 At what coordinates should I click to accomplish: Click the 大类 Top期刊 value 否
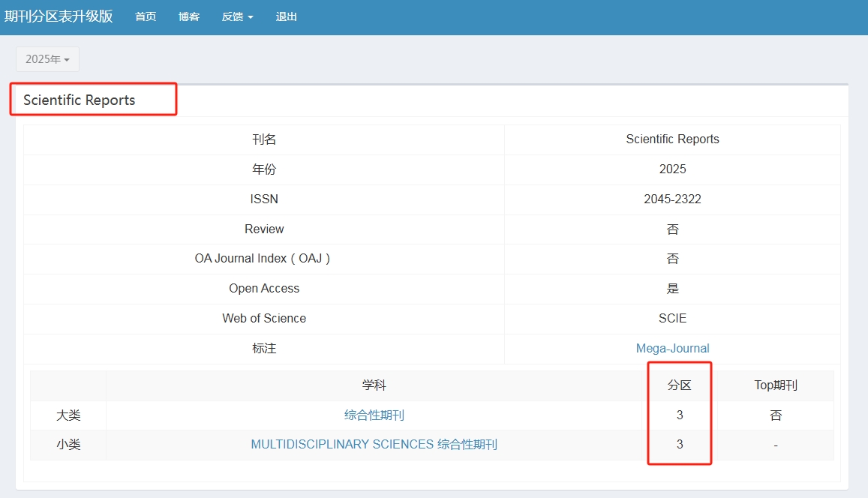click(x=776, y=415)
